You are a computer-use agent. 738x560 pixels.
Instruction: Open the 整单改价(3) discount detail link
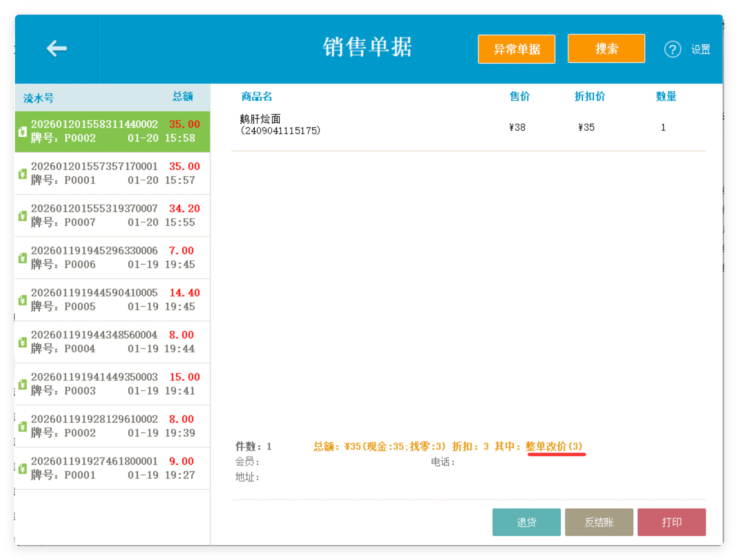(554, 446)
